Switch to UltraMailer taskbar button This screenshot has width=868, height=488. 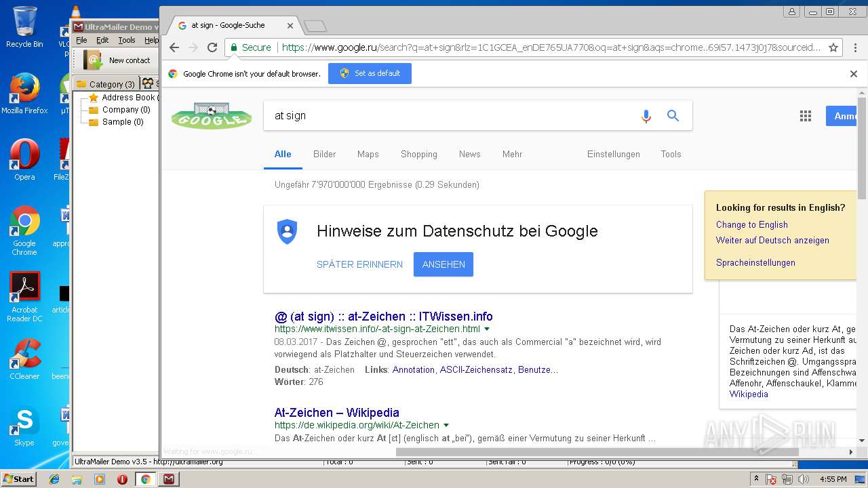coord(169,479)
